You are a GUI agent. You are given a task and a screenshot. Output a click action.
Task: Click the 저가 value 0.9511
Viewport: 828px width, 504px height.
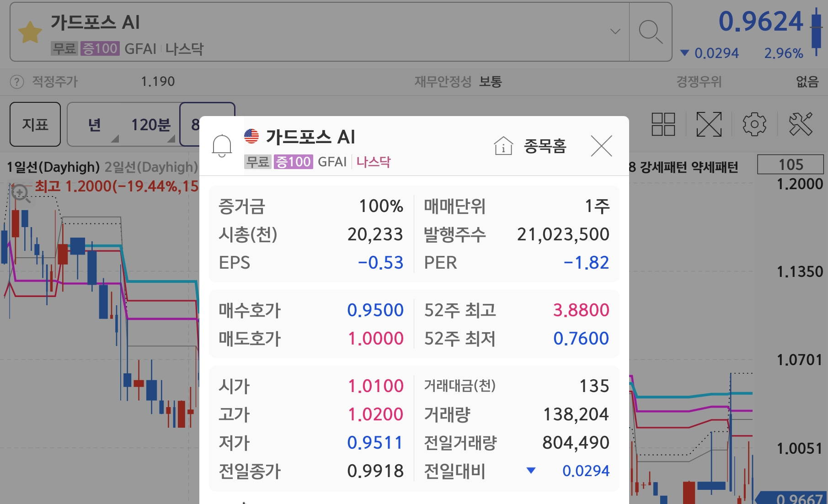(x=375, y=443)
